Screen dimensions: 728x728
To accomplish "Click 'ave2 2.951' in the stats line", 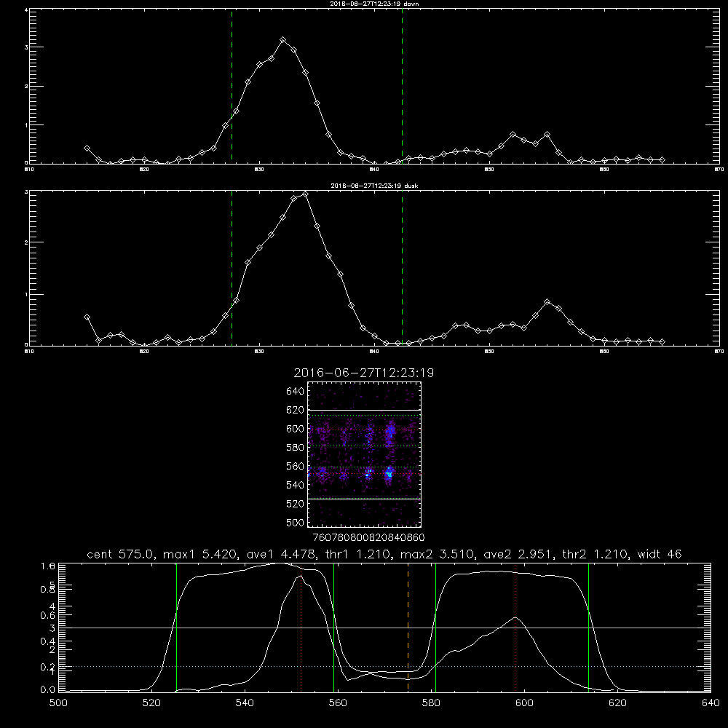I will [x=518, y=554].
